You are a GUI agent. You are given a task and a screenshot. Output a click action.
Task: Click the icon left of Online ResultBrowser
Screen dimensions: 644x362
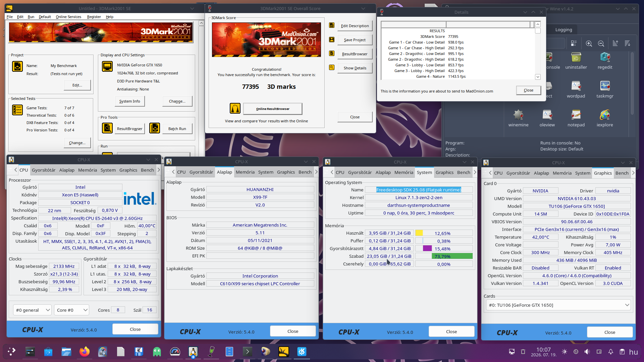tap(235, 108)
